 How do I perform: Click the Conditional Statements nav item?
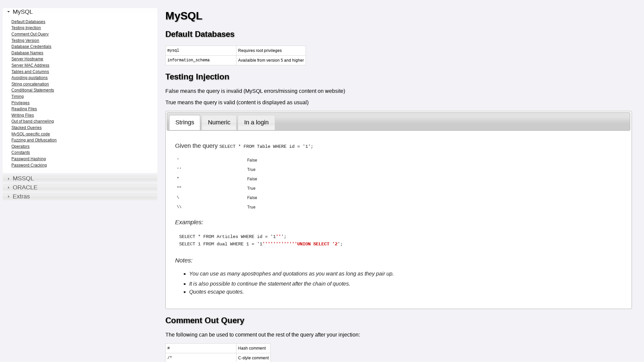point(33,90)
